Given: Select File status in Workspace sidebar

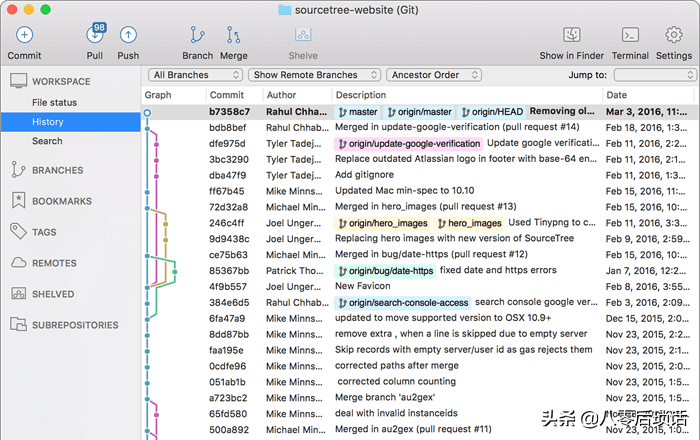Looking at the screenshot, I should (x=54, y=103).
